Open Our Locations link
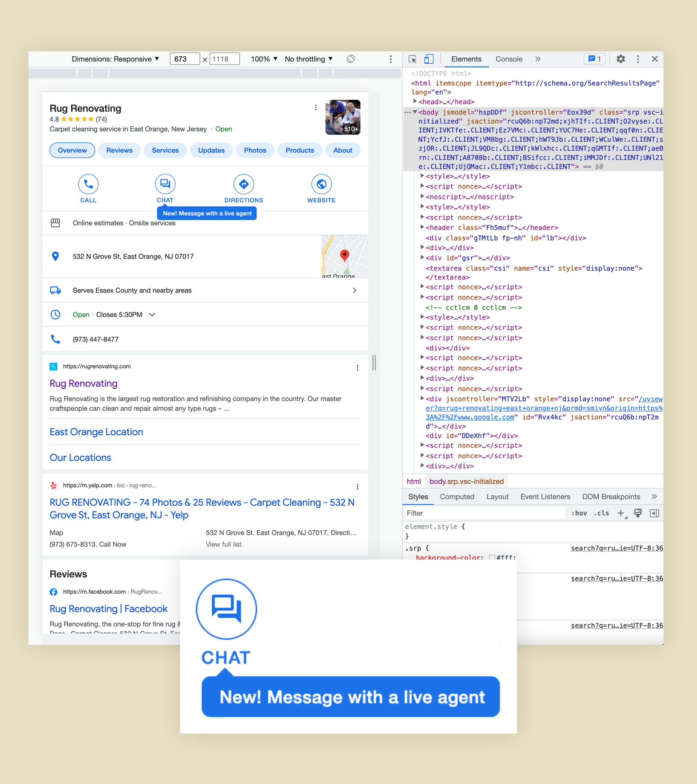This screenshot has height=784, width=697. [x=80, y=458]
